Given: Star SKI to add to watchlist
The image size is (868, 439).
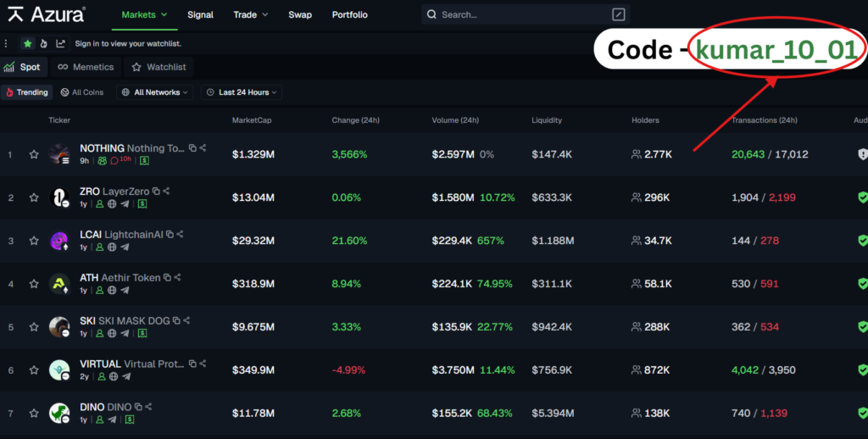Looking at the screenshot, I should pos(34,327).
